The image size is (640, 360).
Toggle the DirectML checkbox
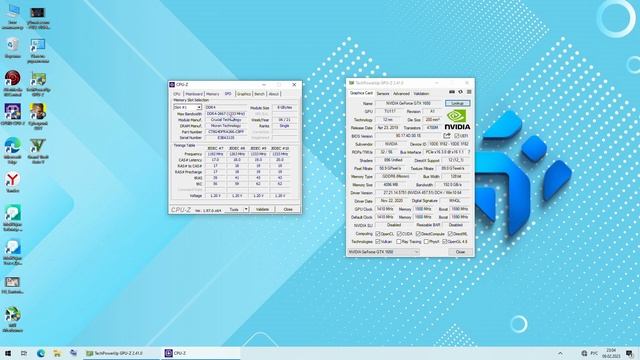point(450,234)
